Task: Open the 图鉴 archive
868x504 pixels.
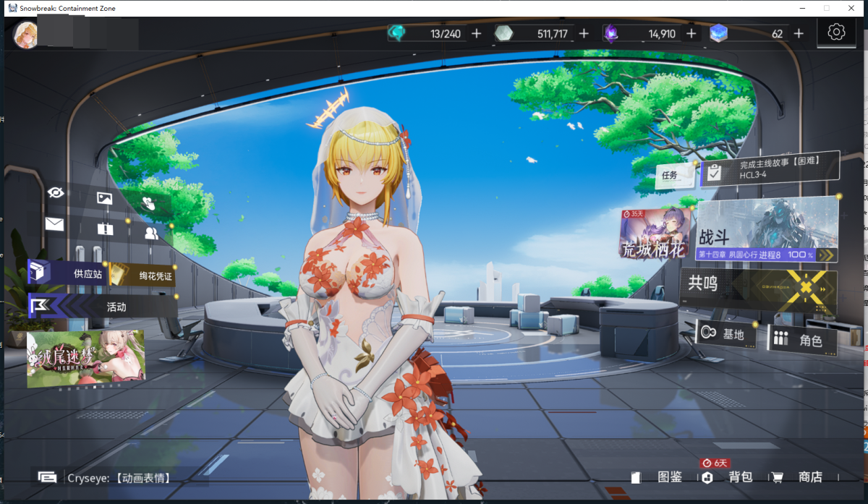Action: coord(658,477)
